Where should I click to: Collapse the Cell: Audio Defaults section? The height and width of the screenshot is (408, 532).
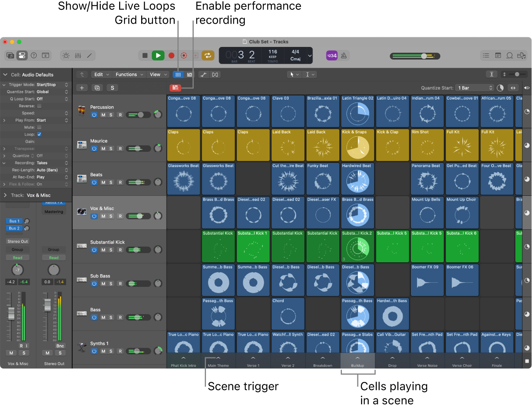5,74
